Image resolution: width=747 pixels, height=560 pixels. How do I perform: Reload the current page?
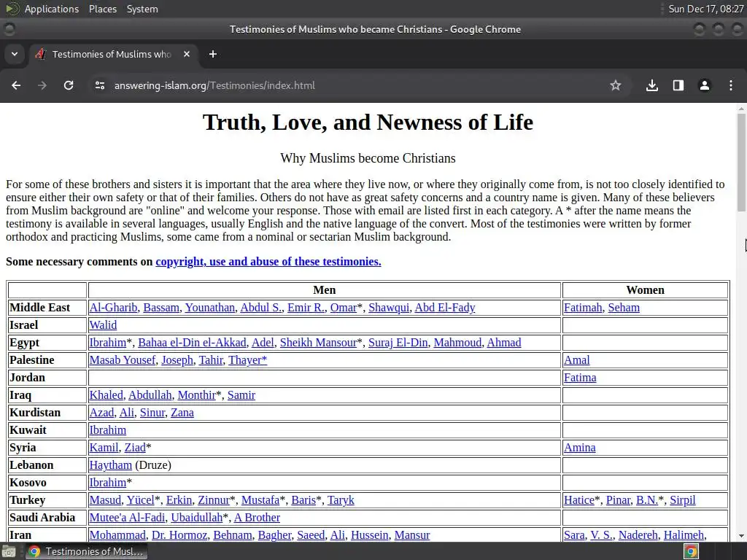(69, 85)
